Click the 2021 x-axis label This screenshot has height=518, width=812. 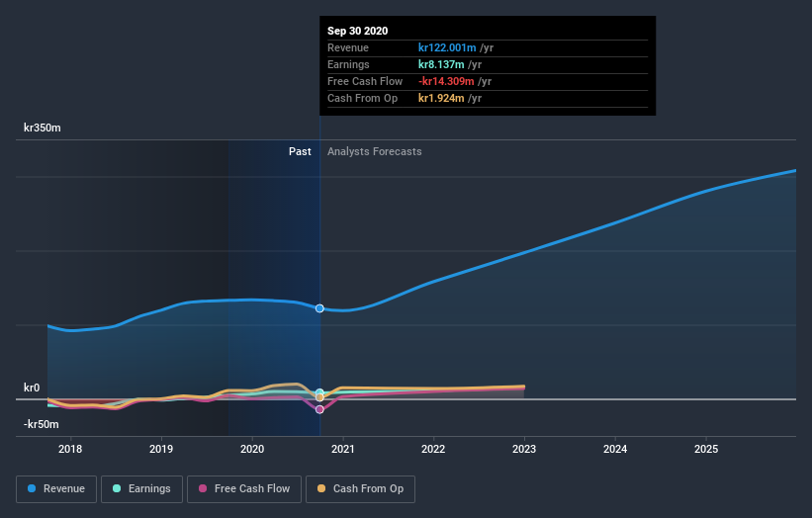(x=343, y=449)
